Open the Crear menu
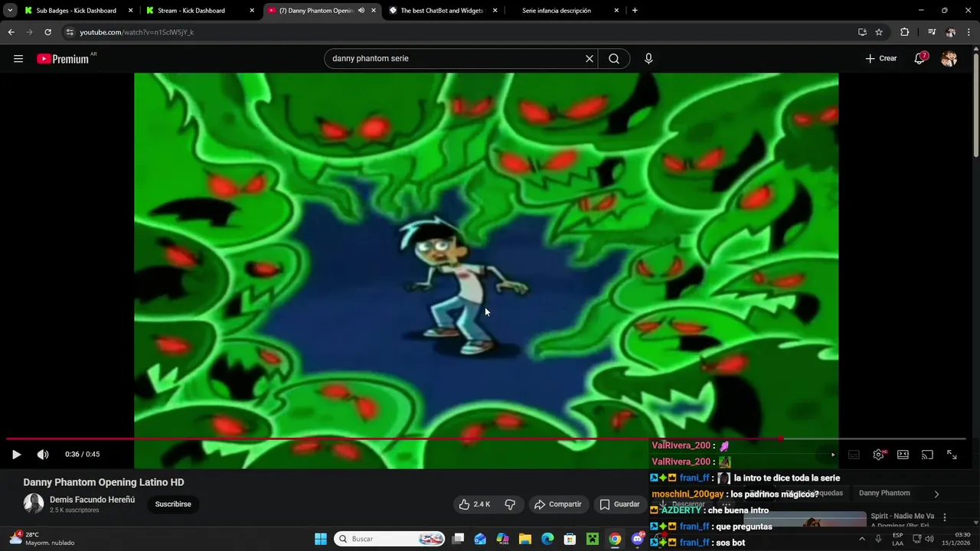Screen dimensions: 980x551 [x=880, y=59]
